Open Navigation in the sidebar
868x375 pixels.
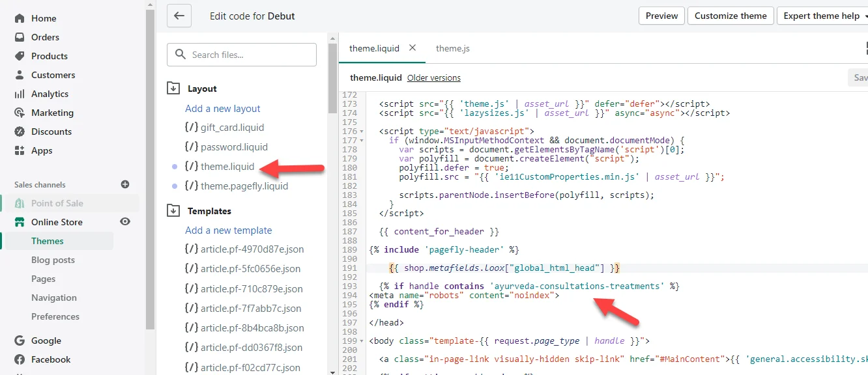[x=54, y=298]
